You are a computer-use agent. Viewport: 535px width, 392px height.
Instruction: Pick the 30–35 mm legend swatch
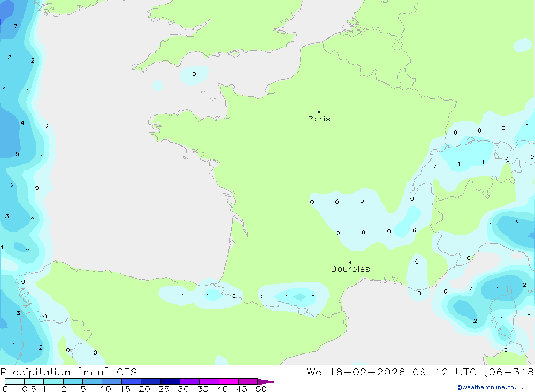tap(190, 381)
